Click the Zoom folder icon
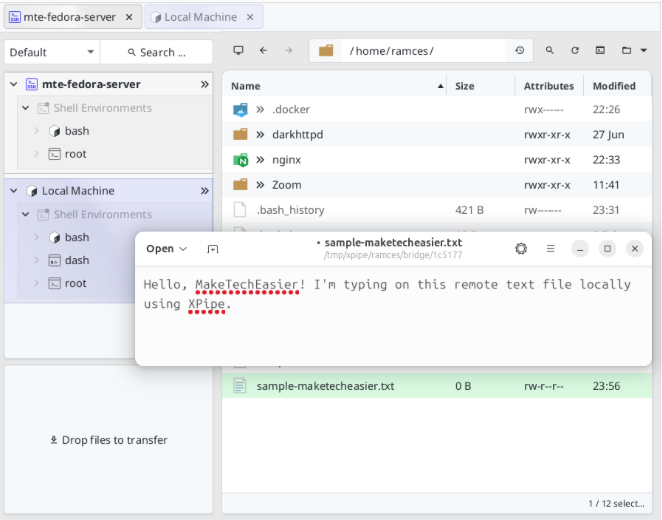The width and height of the screenshot is (662, 520). [240, 185]
